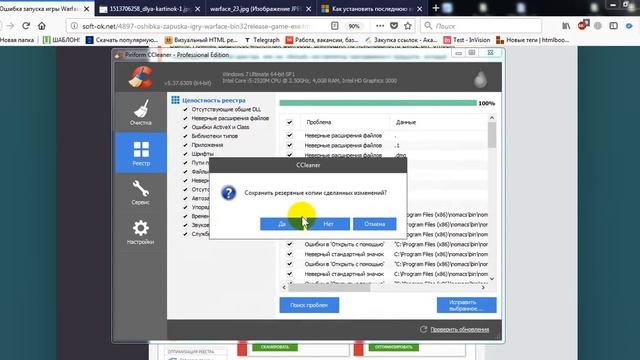Click the pear icon in the CCleaner header
640x360 pixels.
(480, 78)
